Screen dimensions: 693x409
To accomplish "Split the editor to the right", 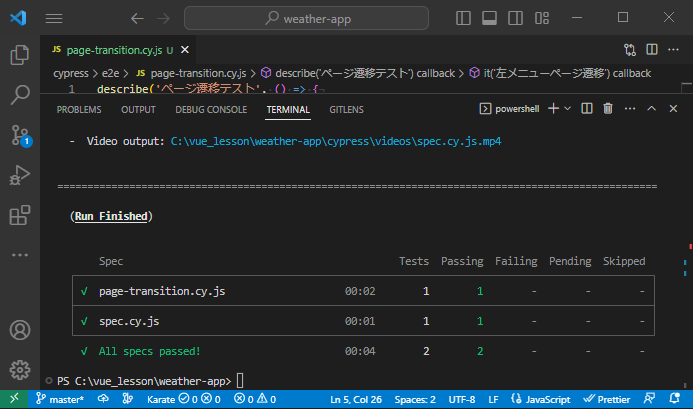I will click(652, 50).
